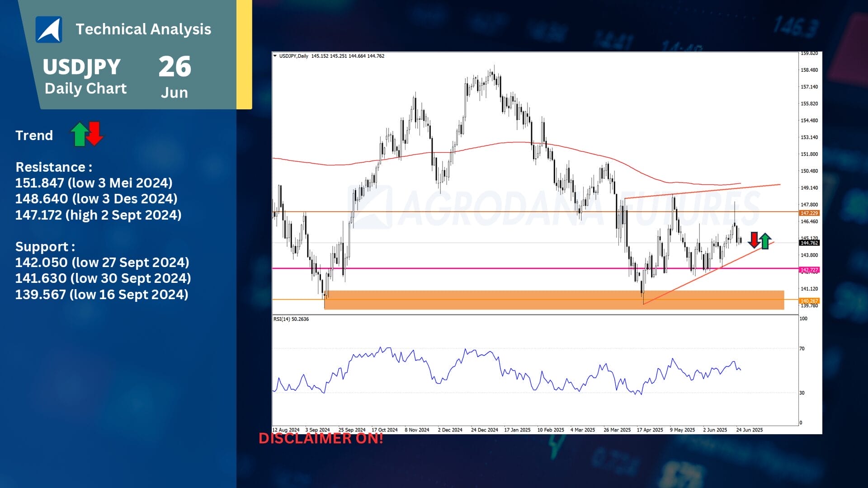Image resolution: width=868 pixels, height=488 pixels.
Task: Click the 139.567 support level text
Action: tap(101, 295)
